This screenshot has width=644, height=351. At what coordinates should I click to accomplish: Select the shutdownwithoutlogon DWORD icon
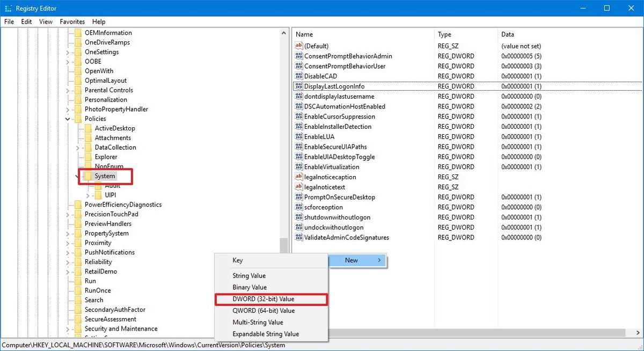pyautogui.click(x=299, y=217)
